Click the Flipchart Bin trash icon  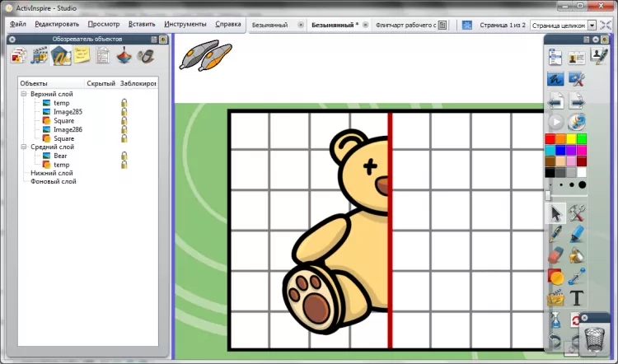pos(593,338)
